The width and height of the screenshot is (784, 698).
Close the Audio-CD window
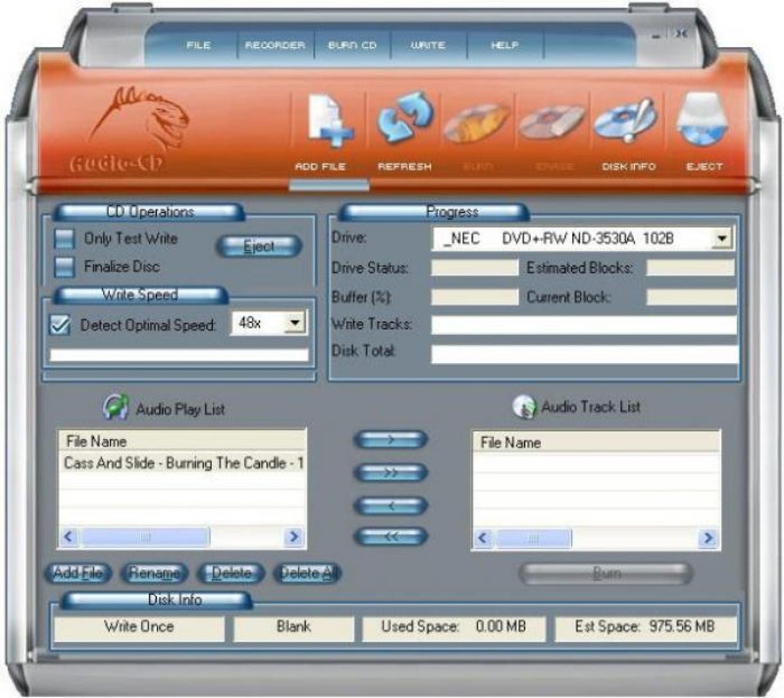click(680, 34)
